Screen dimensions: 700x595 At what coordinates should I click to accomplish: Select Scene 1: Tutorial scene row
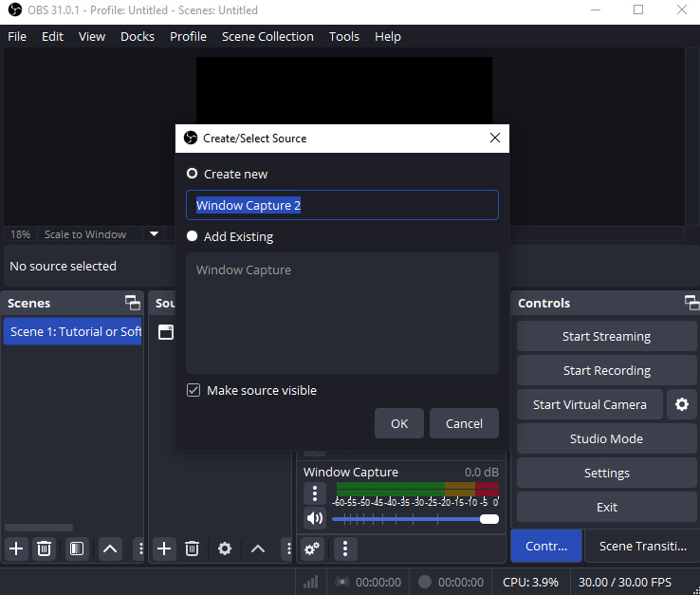[x=72, y=331]
